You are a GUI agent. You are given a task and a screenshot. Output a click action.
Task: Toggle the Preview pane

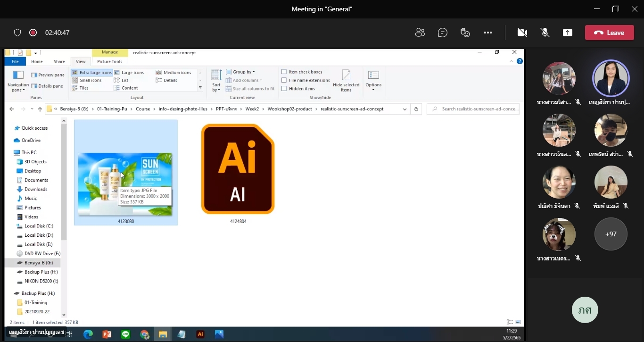pyautogui.click(x=48, y=75)
